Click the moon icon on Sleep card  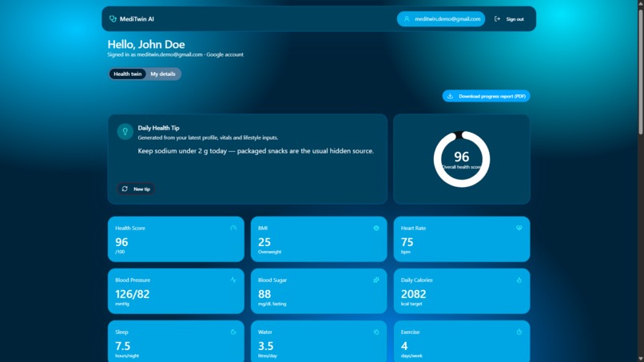(x=233, y=332)
